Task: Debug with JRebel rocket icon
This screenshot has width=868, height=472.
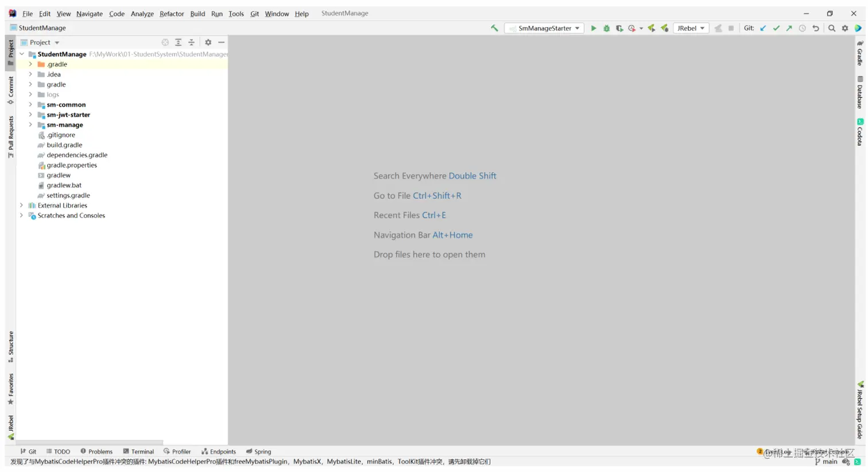Action: [665, 28]
